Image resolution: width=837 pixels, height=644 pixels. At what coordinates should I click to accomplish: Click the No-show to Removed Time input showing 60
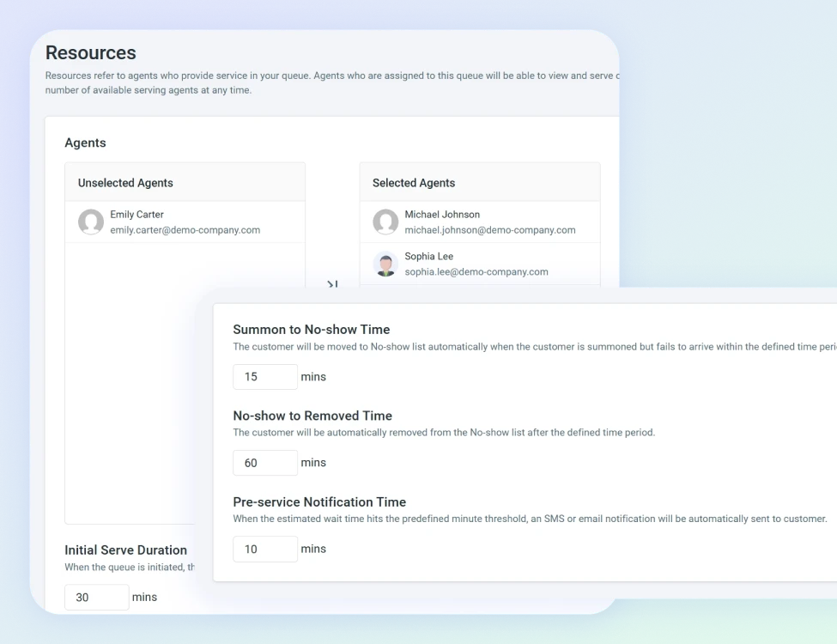[x=265, y=462]
